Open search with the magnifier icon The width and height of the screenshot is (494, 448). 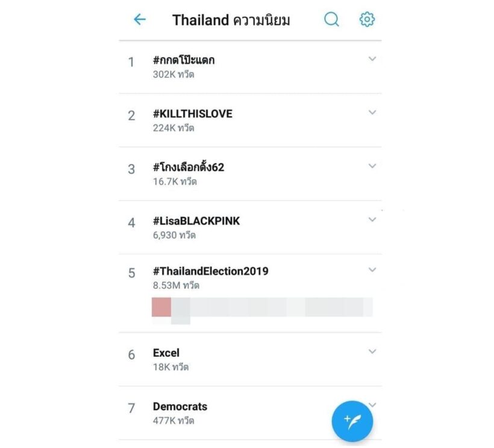coord(331,19)
